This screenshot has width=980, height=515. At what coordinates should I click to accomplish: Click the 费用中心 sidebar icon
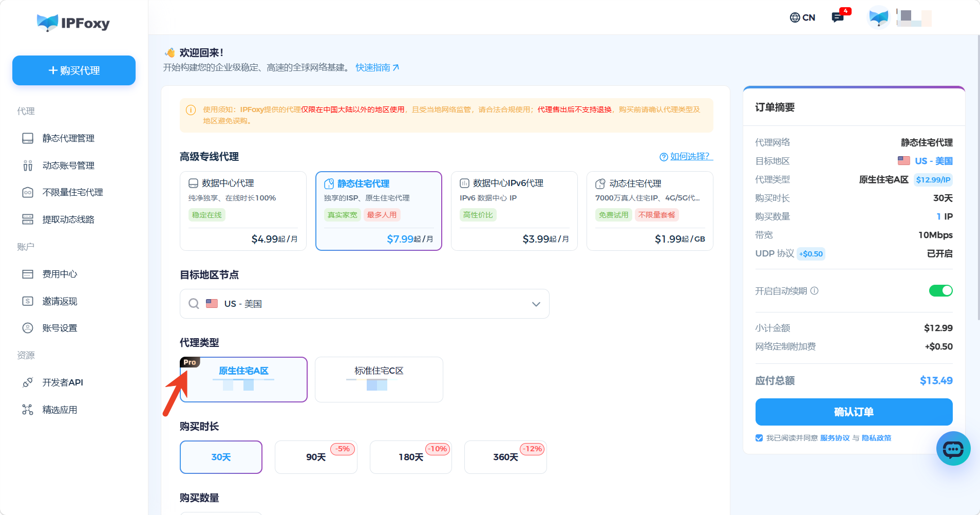pos(28,274)
